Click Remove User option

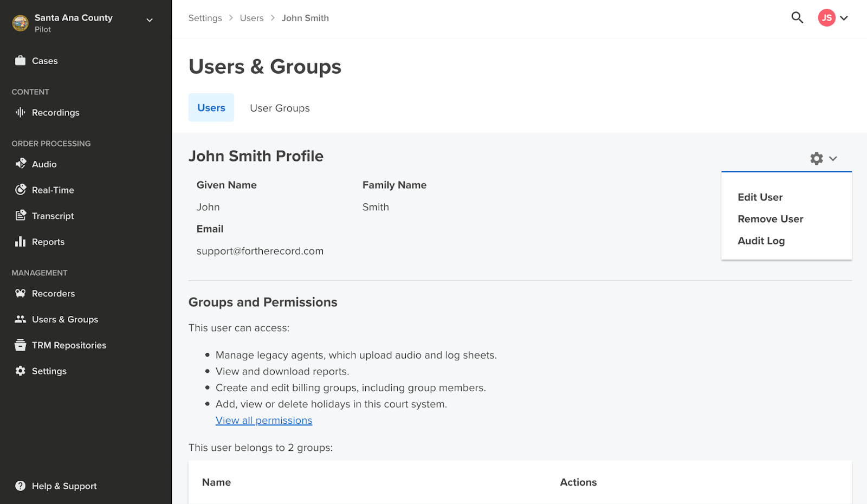tap(771, 219)
